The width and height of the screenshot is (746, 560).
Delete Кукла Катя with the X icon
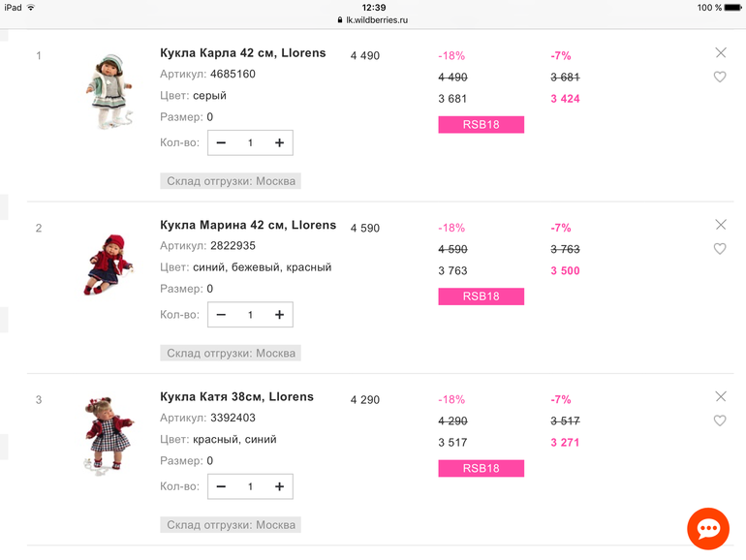point(720,396)
